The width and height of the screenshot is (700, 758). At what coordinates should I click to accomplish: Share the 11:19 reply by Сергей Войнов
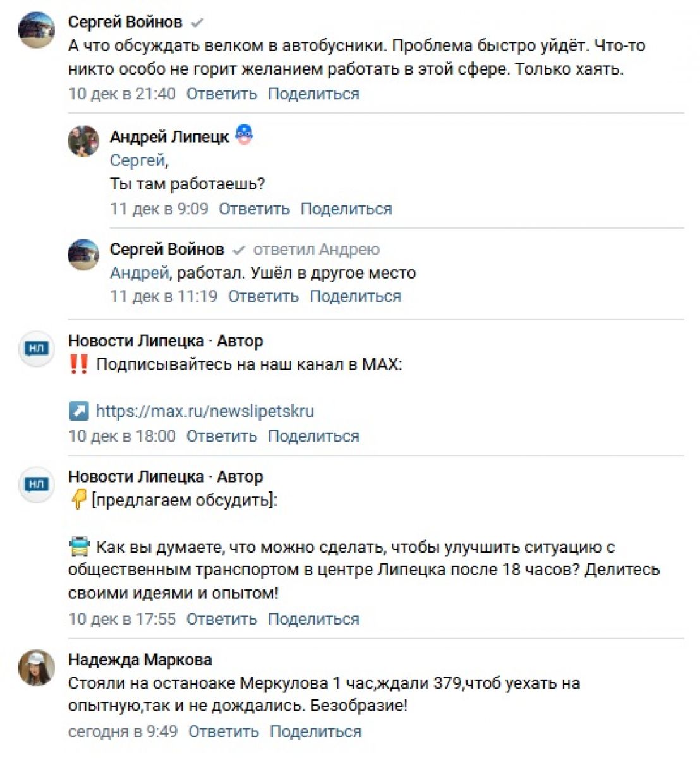pyautogui.click(x=355, y=296)
